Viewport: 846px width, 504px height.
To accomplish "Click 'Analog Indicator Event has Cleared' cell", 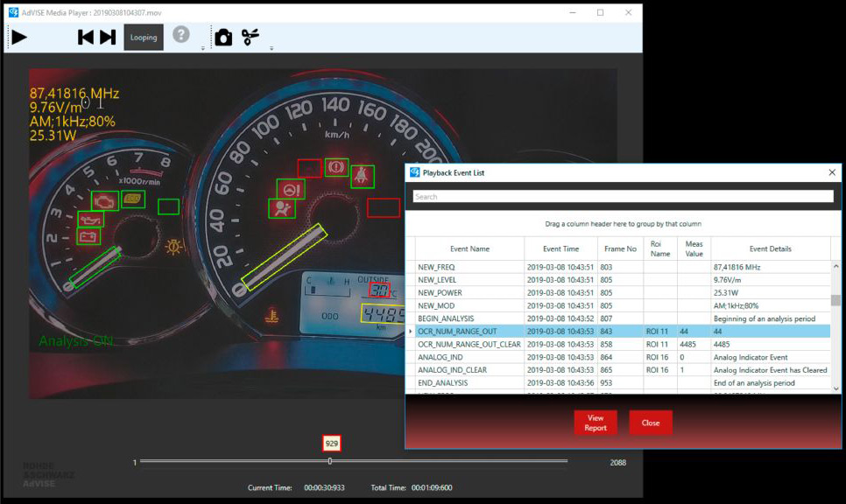I will click(x=771, y=370).
